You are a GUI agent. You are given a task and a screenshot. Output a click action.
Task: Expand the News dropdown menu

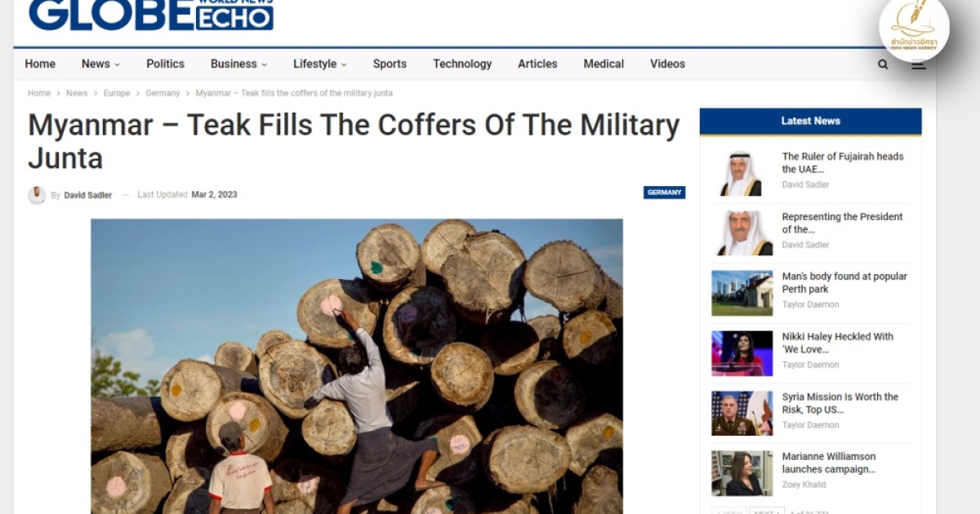[100, 64]
